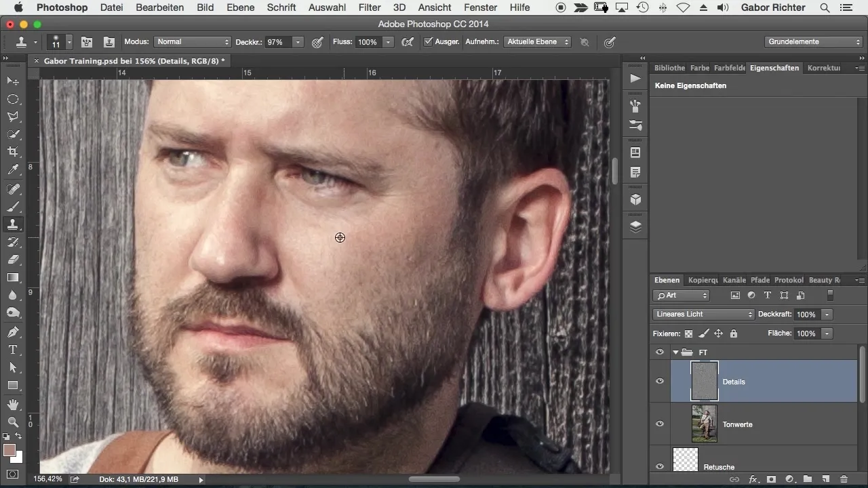Screen dimensions: 868x488
Task: Open the layer styles fx button
Action: tap(753, 479)
